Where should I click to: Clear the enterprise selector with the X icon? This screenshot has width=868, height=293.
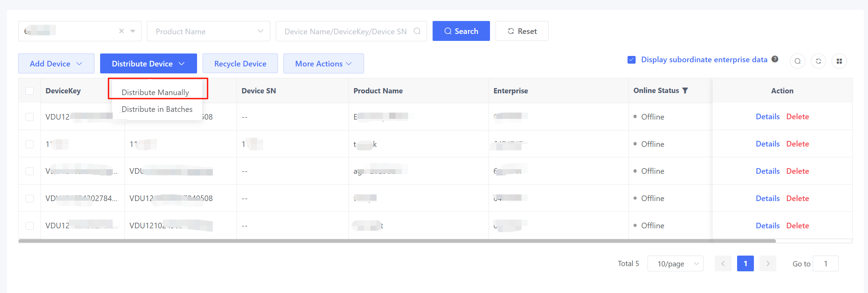(x=121, y=31)
